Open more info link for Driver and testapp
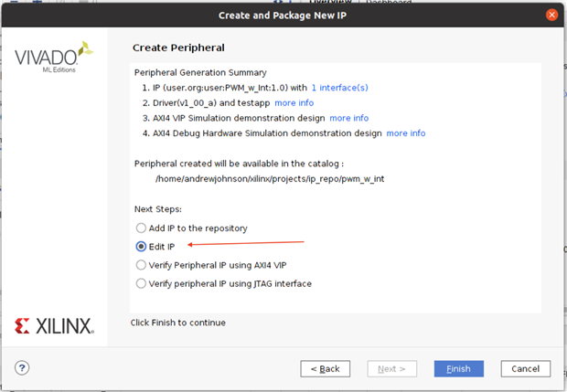The height and width of the screenshot is (392, 567). (294, 102)
